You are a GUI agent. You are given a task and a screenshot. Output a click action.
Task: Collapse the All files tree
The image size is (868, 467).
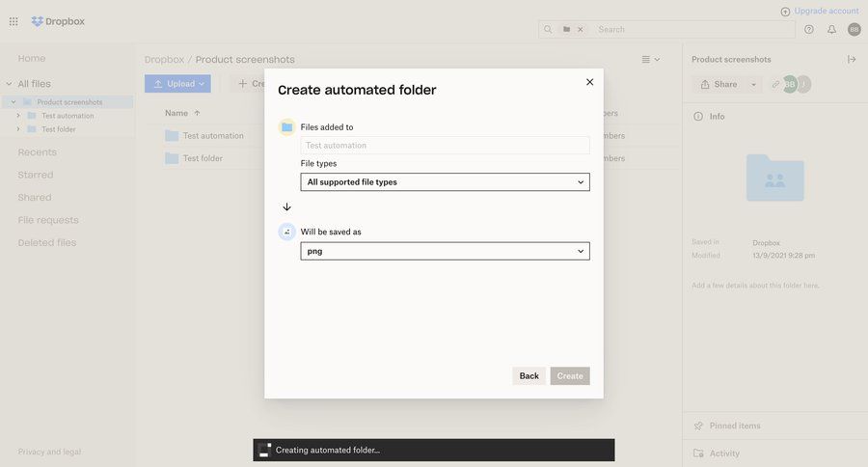point(9,84)
